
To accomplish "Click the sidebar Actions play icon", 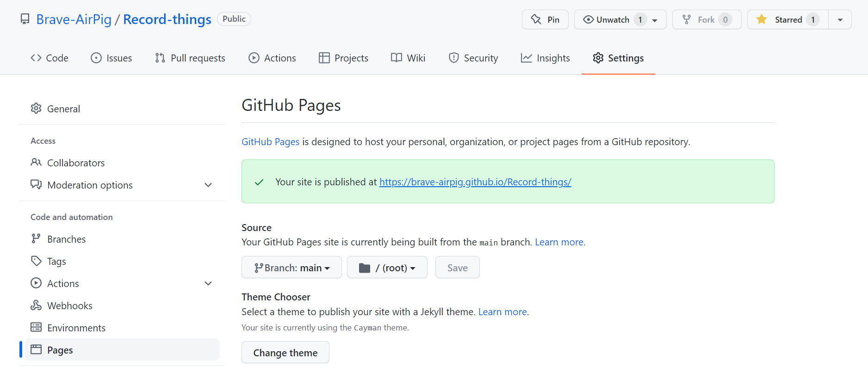I will point(36,283).
